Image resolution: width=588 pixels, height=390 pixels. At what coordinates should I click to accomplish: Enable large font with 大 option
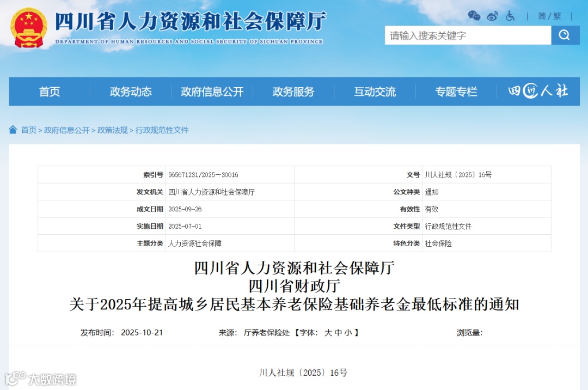(x=329, y=332)
